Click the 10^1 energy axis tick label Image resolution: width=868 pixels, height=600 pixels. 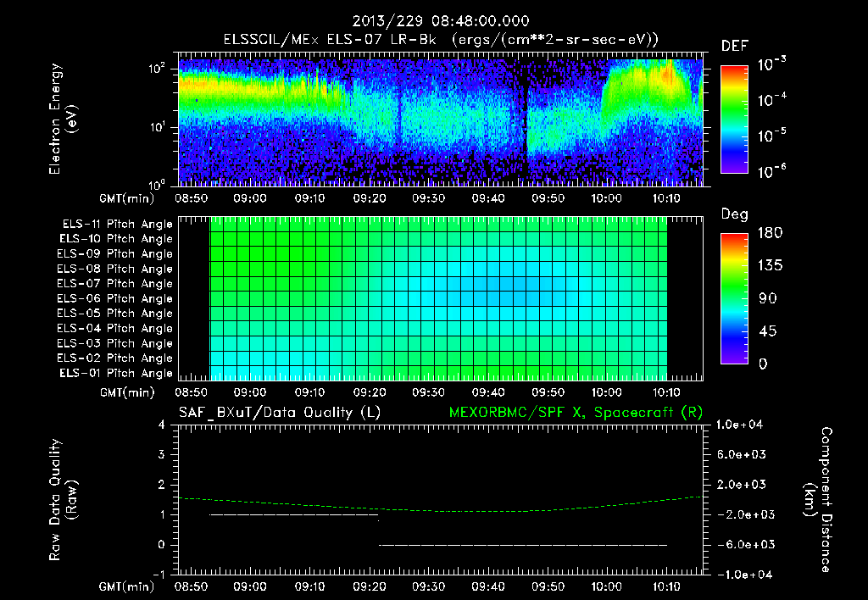pyautogui.click(x=157, y=127)
